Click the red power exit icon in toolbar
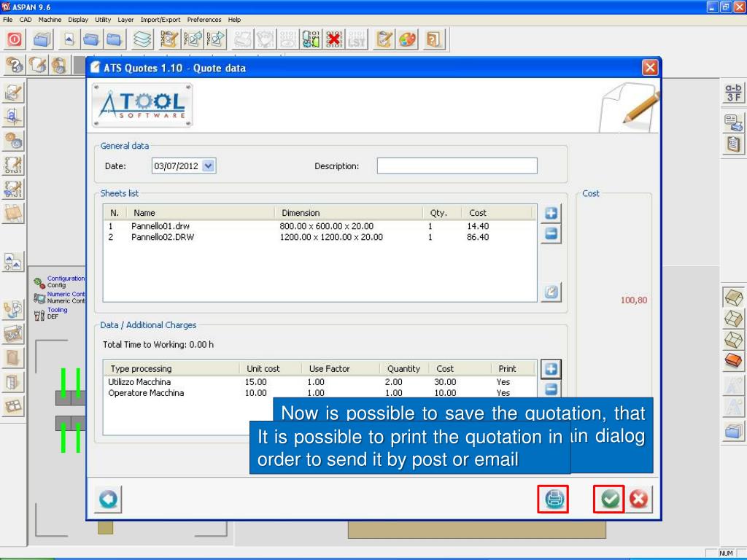This screenshot has height=560, width=747. (15, 39)
